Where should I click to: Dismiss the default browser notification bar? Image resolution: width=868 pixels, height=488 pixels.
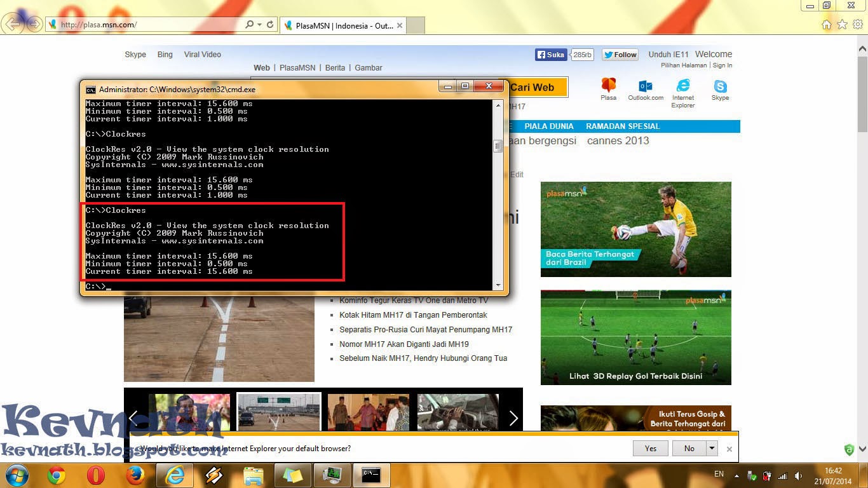click(x=729, y=449)
